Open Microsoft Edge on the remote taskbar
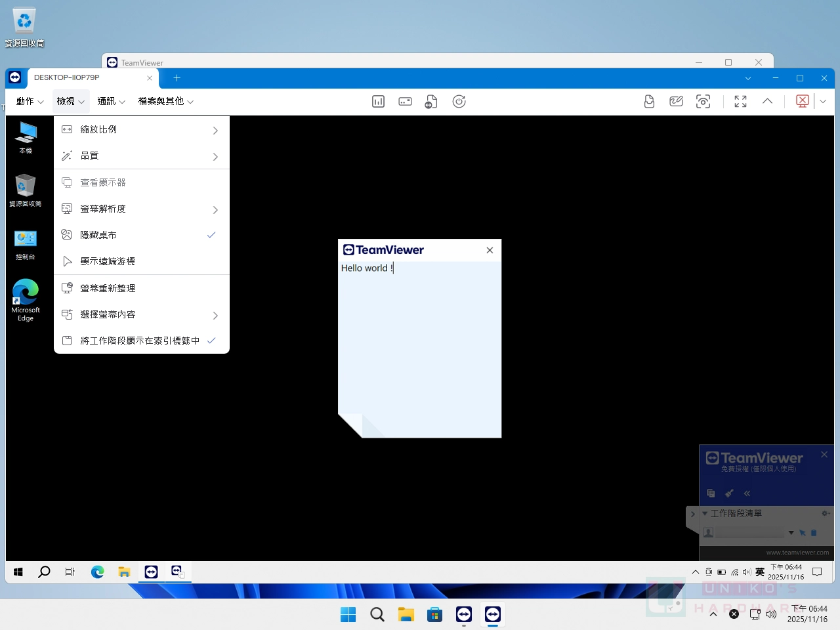 [98, 572]
